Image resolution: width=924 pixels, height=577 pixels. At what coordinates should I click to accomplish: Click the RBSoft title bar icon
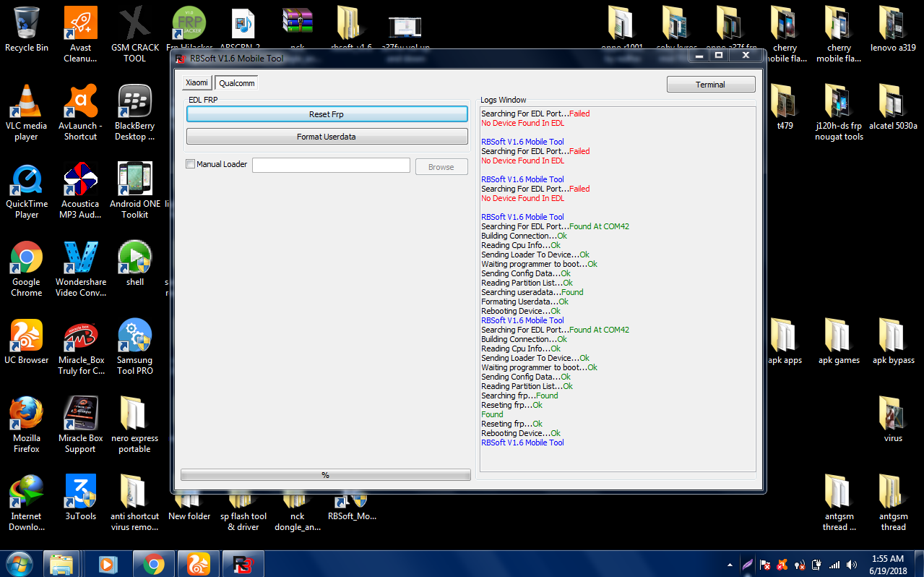point(181,59)
